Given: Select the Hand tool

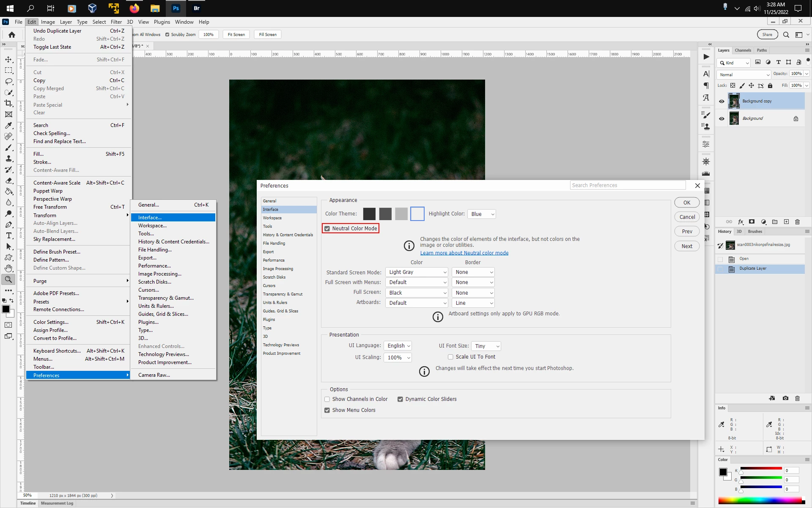Looking at the screenshot, I should [8, 268].
